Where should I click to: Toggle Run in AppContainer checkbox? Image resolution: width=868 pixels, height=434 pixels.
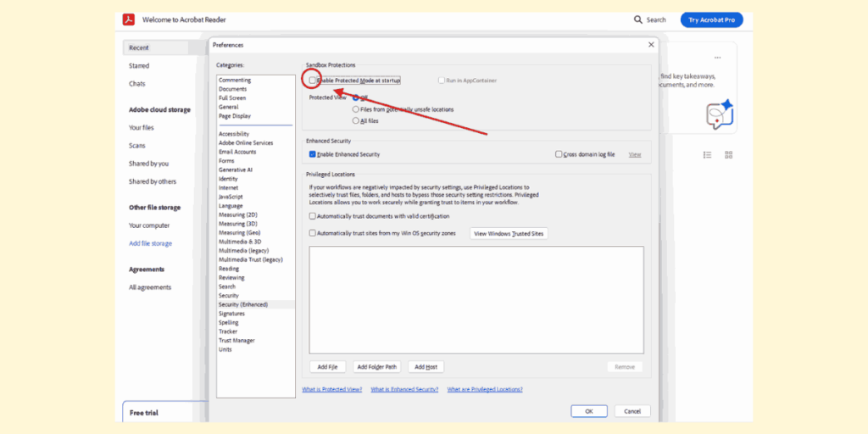[441, 81]
